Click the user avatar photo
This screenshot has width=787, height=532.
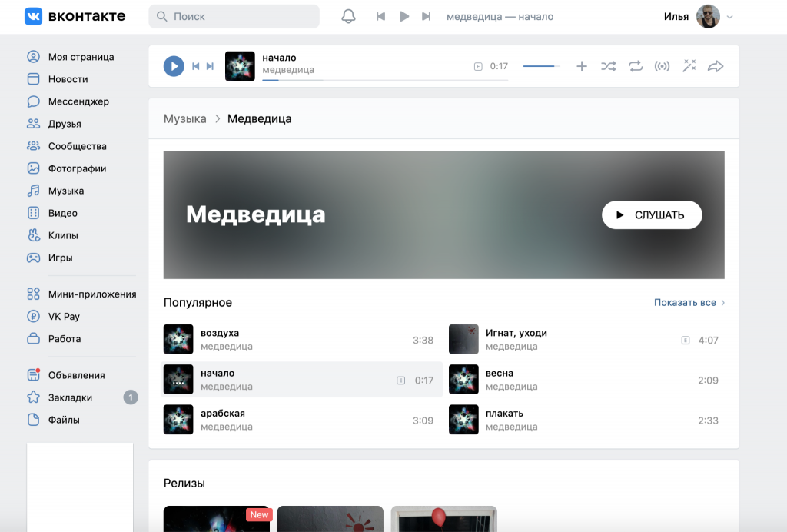click(x=708, y=17)
